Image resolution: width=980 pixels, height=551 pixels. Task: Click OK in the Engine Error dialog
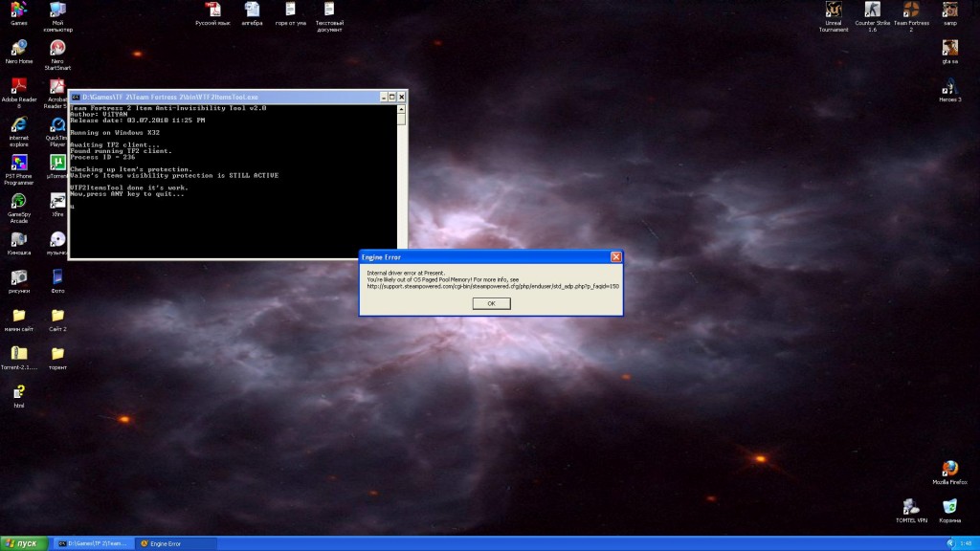click(x=491, y=303)
